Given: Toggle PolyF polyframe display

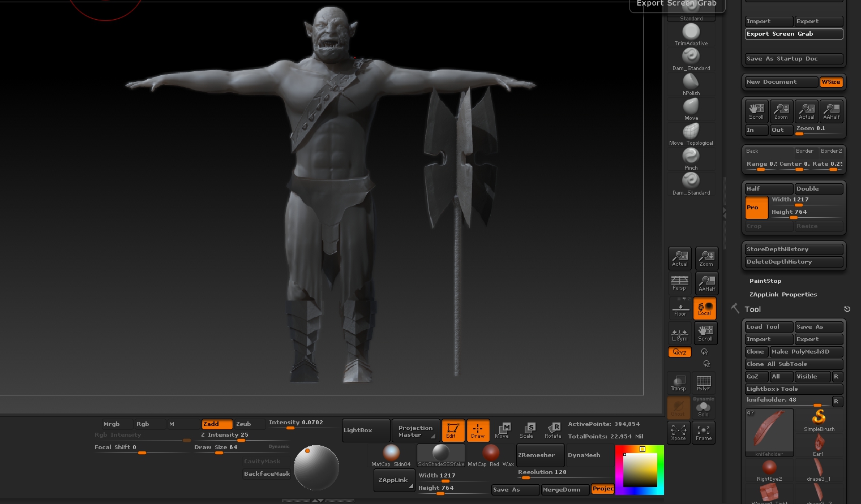Looking at the screenshot, I should pos(703,383).
